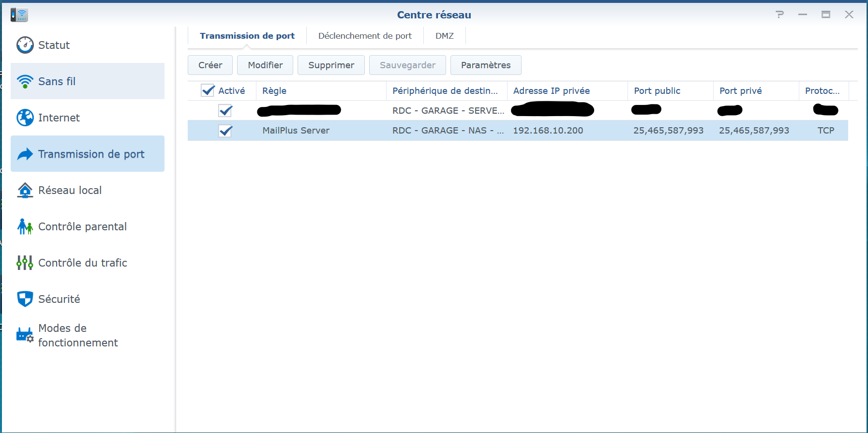Open the DMZ tab
868x433 pixels.
coord(444,36)
